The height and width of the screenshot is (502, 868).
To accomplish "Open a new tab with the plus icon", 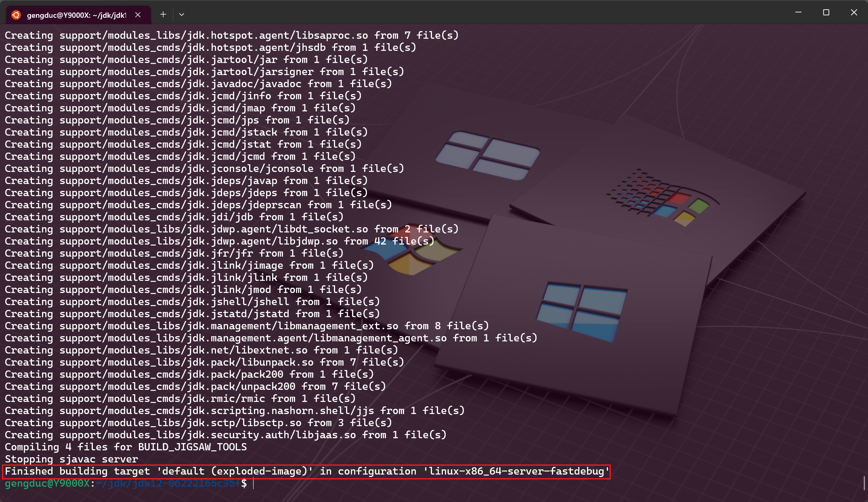I will [x=163, y=15].
